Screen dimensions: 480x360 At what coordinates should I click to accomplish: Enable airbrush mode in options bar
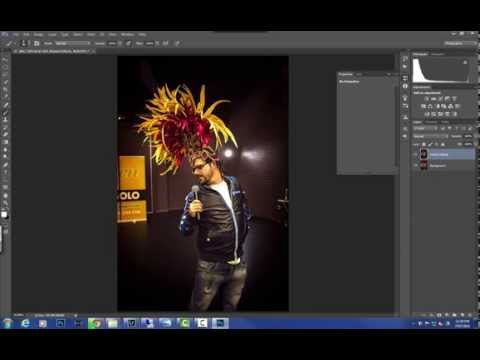click(x=165, y=43)
